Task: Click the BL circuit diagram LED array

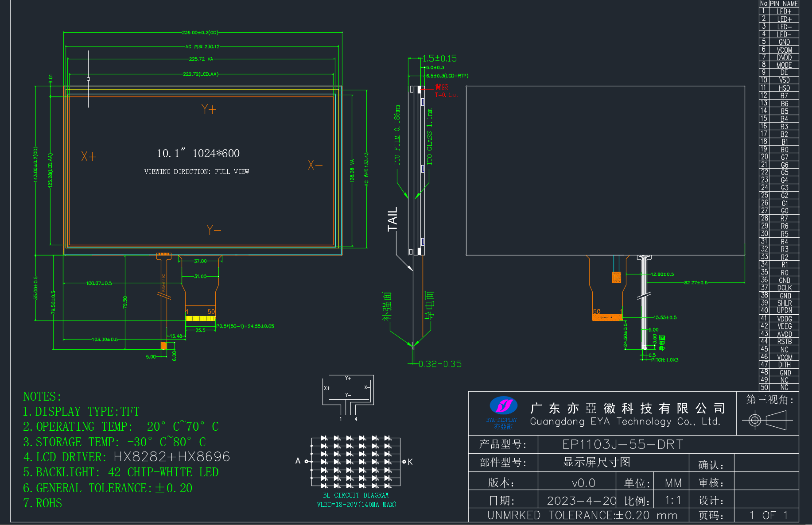Action: click(356, 462)
